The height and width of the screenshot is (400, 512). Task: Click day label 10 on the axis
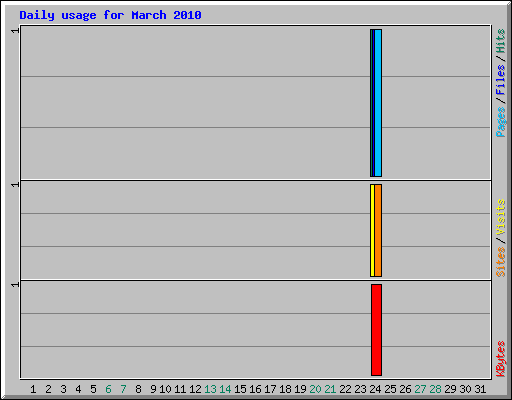[165, 389]
